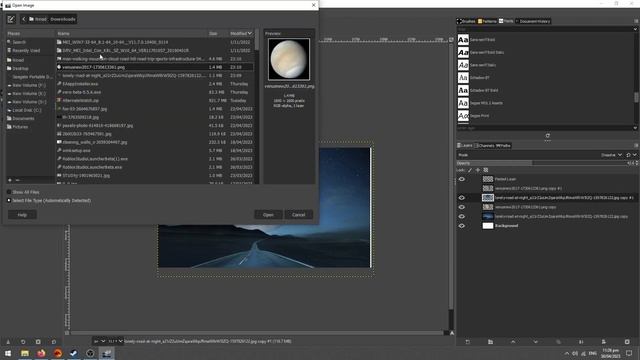Open the canvas navigation icon at the bottom-right corner
This screenshot has width=640, height=360.
[451, 333]
